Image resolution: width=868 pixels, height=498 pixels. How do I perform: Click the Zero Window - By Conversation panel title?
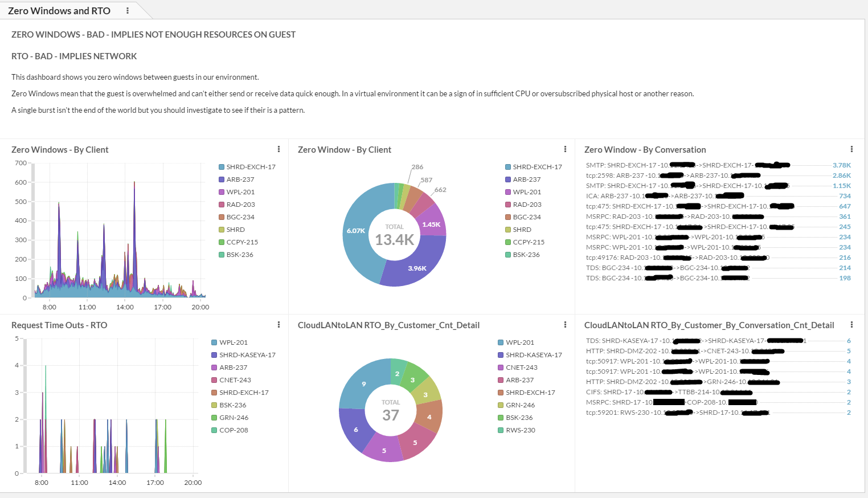tap(645, 149)
